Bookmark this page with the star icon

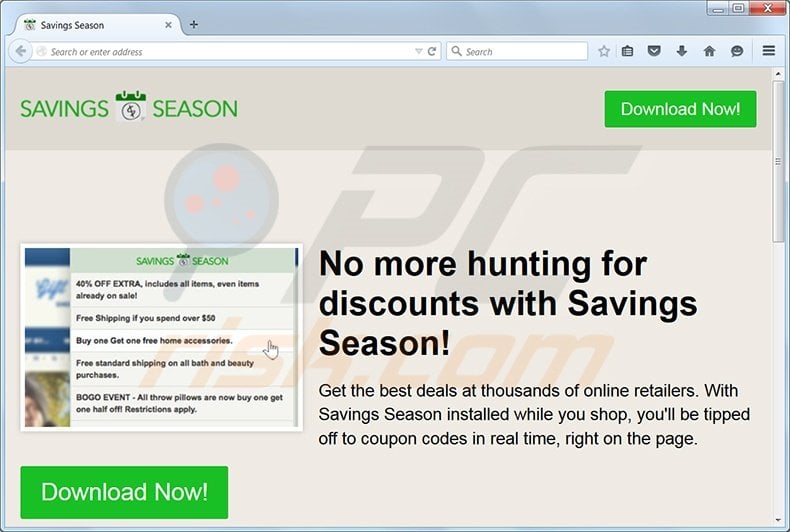tap(604, 51)
